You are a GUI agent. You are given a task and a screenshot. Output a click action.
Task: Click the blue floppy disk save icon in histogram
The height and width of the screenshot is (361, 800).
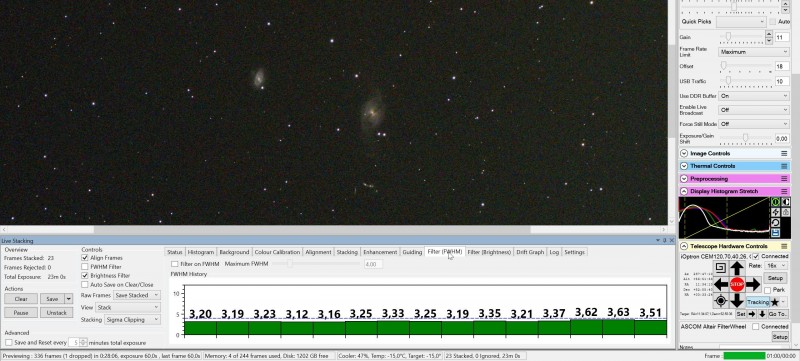(776, 233)
